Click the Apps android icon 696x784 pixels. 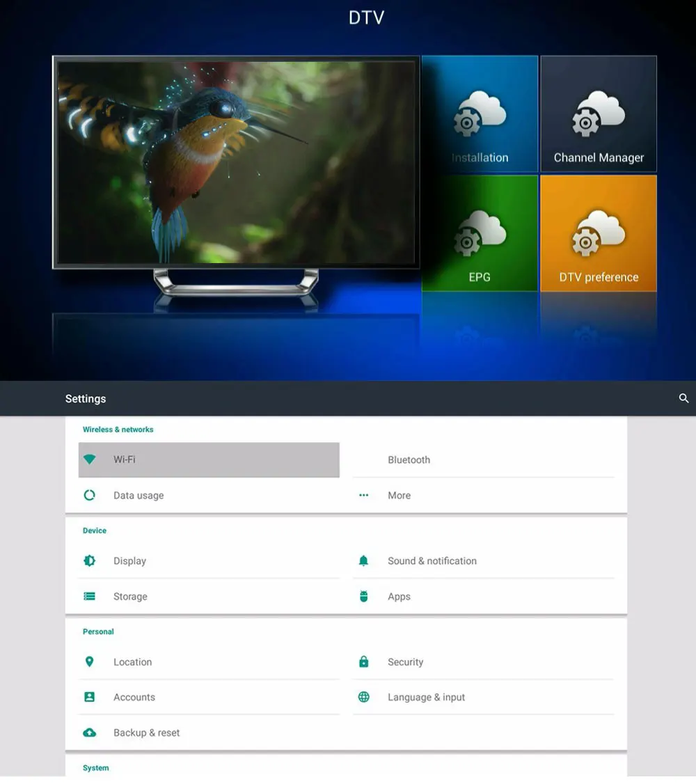[364, 596]
